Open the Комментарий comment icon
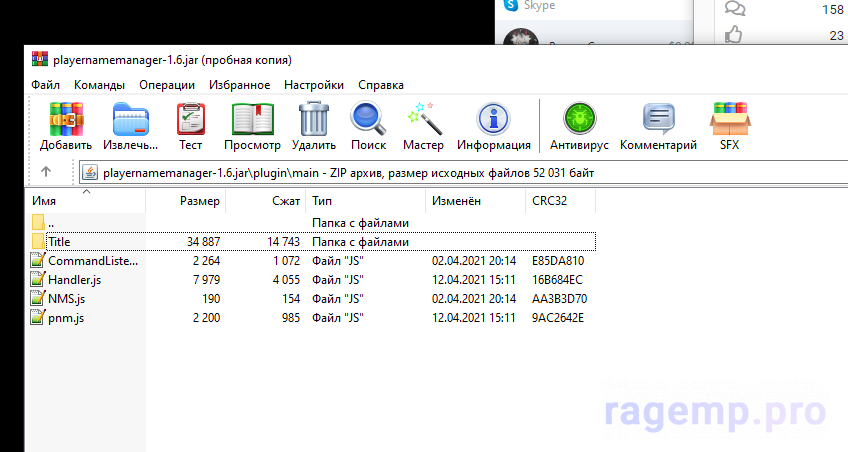This screenshot has height=452, width=848. pos(658,118)
